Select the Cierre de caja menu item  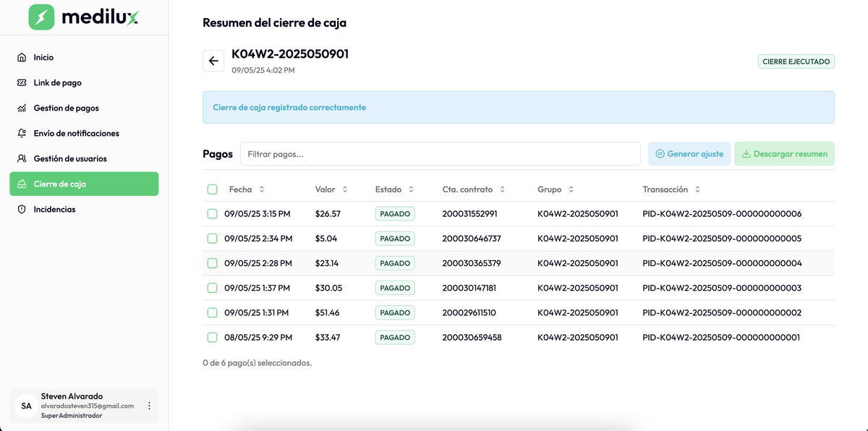(x=84, y=184)
